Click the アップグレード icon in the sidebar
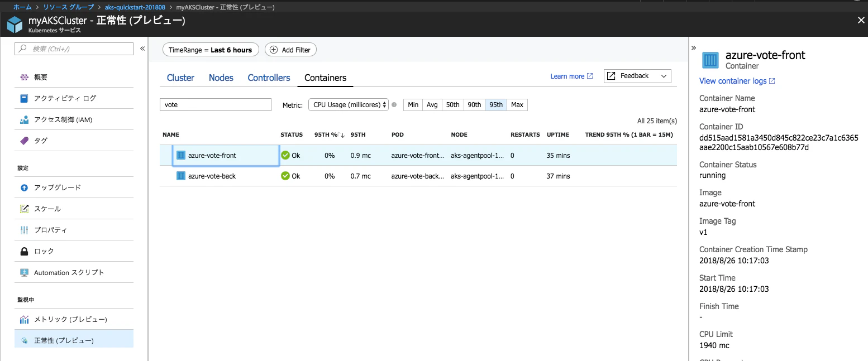The width and height of the screenshot is (868, 361). point(24,187)
